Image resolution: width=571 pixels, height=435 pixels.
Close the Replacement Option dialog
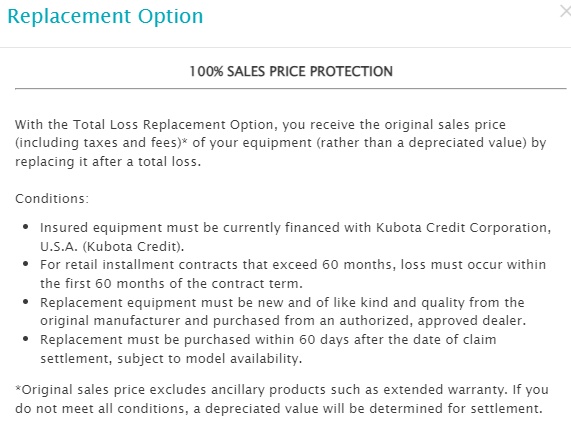pos(566,12)
